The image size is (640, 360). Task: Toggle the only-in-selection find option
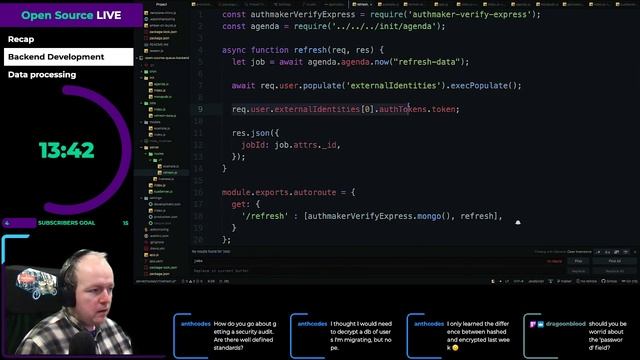(617, 252)
